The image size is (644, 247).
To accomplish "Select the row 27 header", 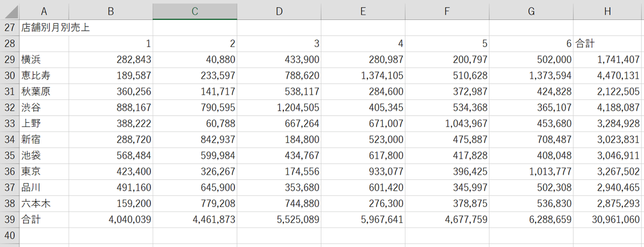I will pyautogui.click(x=9, y=27).
